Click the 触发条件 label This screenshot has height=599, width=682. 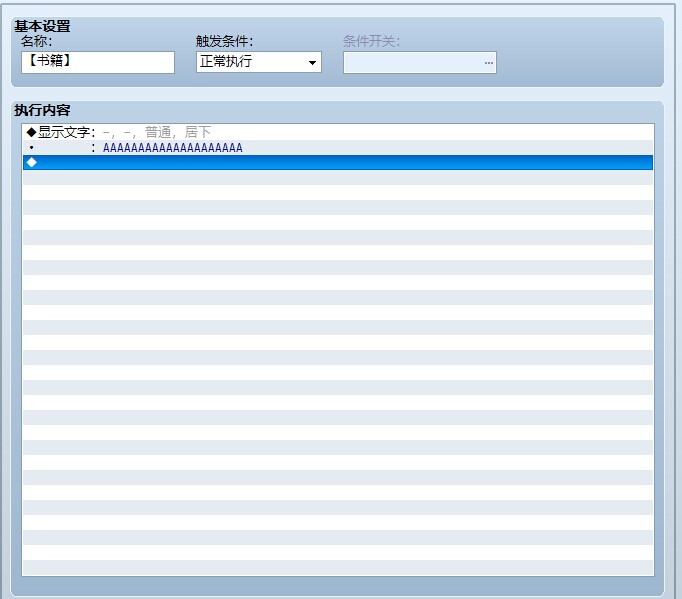click(224, 41)
